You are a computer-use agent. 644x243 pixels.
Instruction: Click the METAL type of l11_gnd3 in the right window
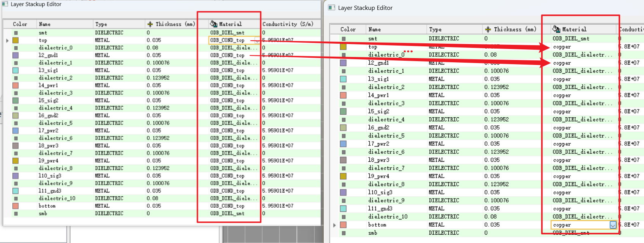pyautogui.click(x=436, y=208)
